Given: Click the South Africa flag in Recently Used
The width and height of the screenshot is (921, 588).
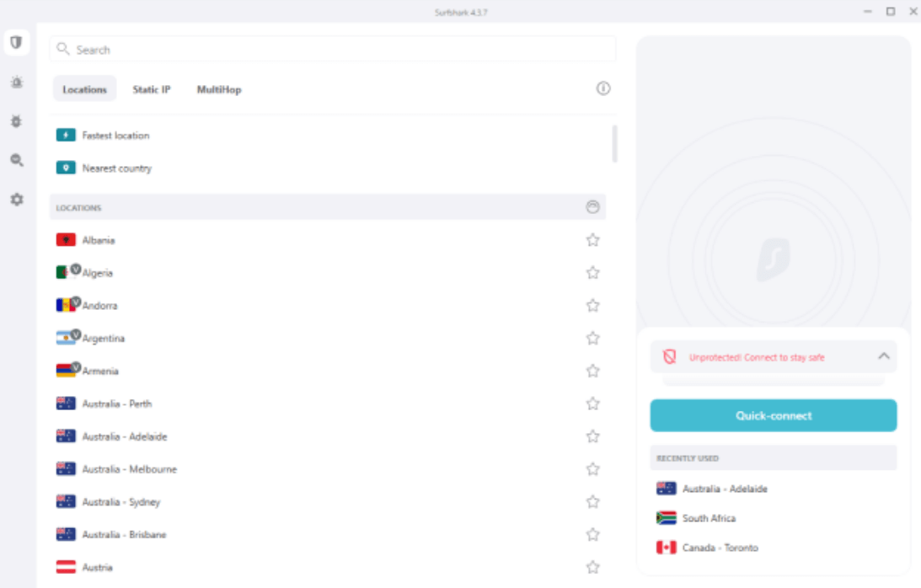Looking at the screenshot, I should tap(666, 517).
